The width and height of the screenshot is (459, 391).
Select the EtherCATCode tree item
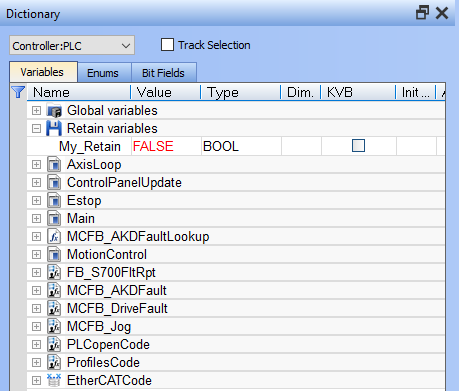pyautogui.click(x=109, y=380)
